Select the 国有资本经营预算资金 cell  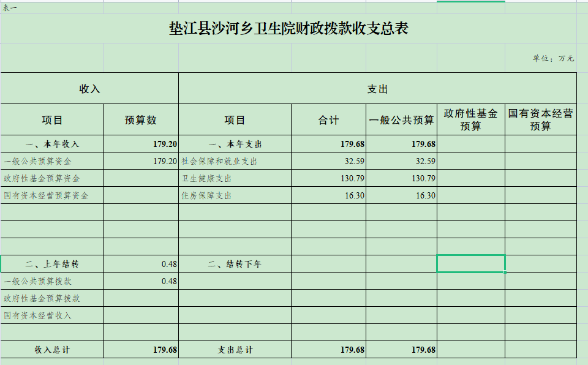52,195
